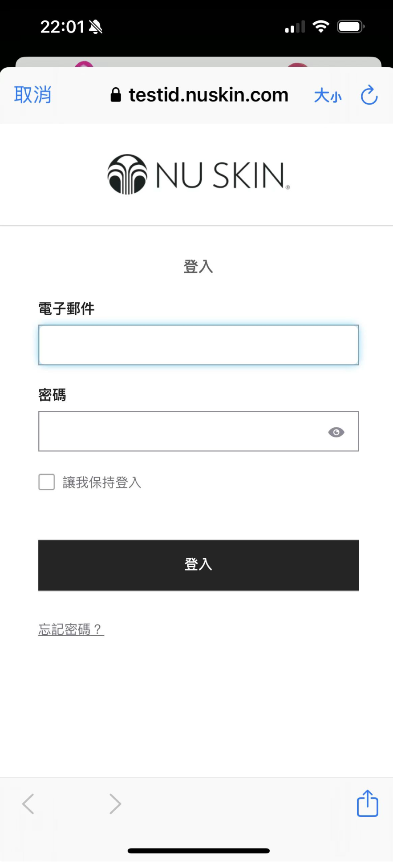Tap the share icon in bottom toolbar
The image size is (393, 868).
pos(368,803)
